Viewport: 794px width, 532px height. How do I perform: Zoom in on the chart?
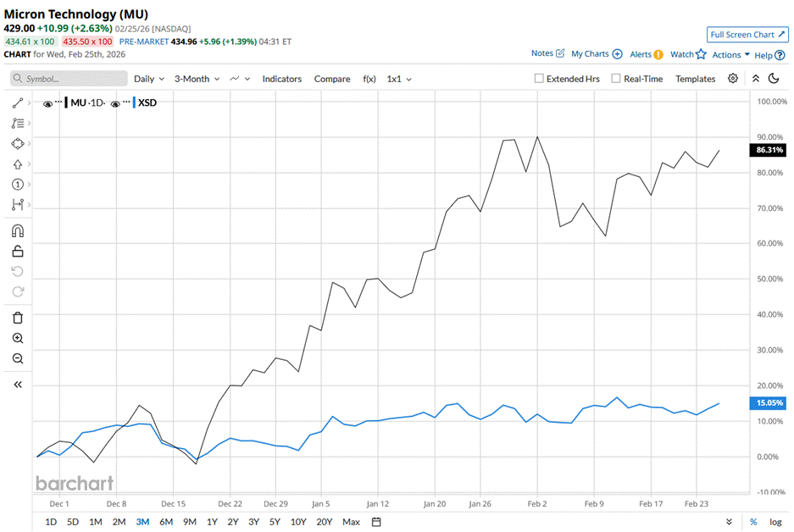18,338
